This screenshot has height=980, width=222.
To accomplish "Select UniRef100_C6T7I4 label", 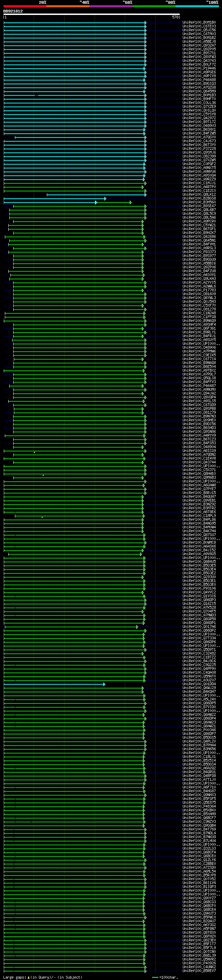I will tap(199, 359).
